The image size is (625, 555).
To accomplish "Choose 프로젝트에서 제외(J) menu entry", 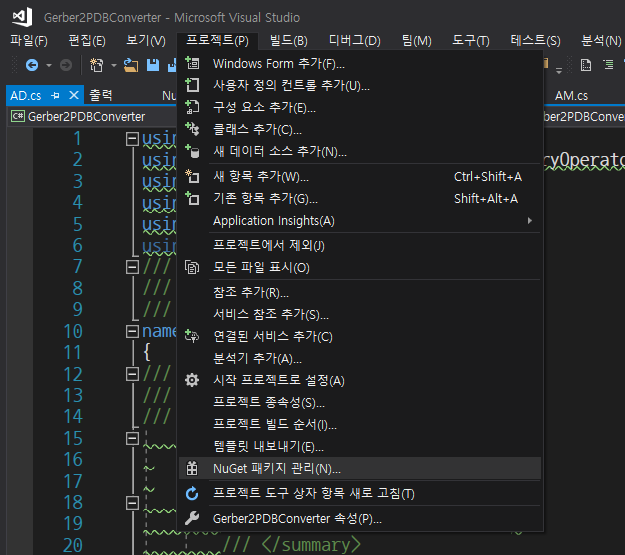I will click(360, 245).
